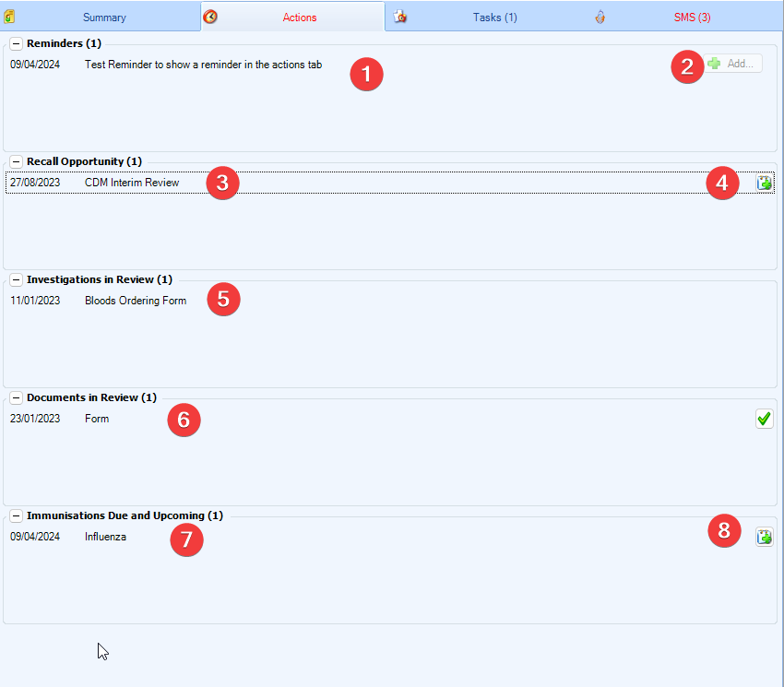784x687 pixels.
Task: Collapse the Reminders (1) section
Action: (16, 43)
